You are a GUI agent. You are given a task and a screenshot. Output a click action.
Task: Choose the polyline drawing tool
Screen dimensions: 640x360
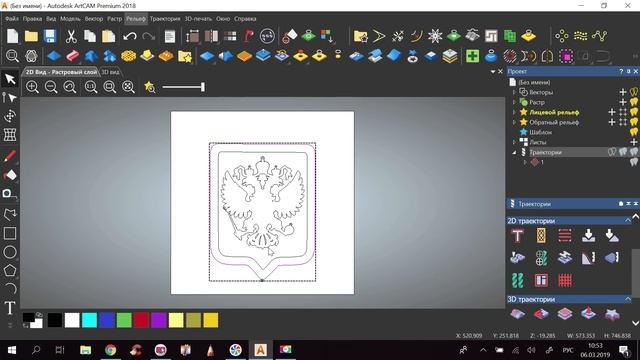[x=10, y=214]
